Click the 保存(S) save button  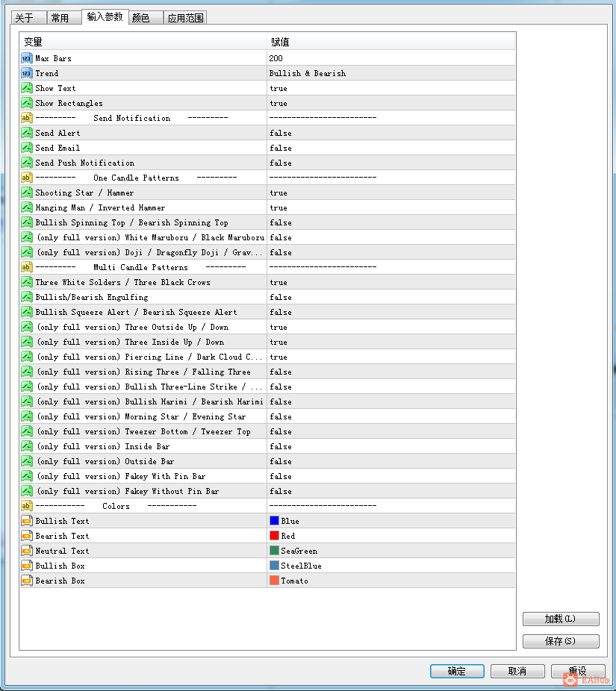coord(561,641)
